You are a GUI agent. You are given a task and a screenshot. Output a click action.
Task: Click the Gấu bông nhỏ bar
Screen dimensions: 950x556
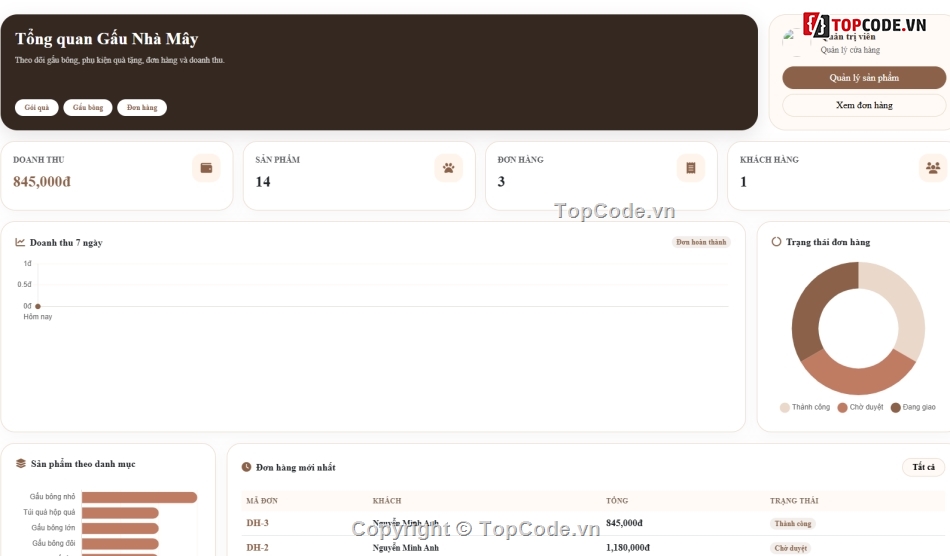139,497
